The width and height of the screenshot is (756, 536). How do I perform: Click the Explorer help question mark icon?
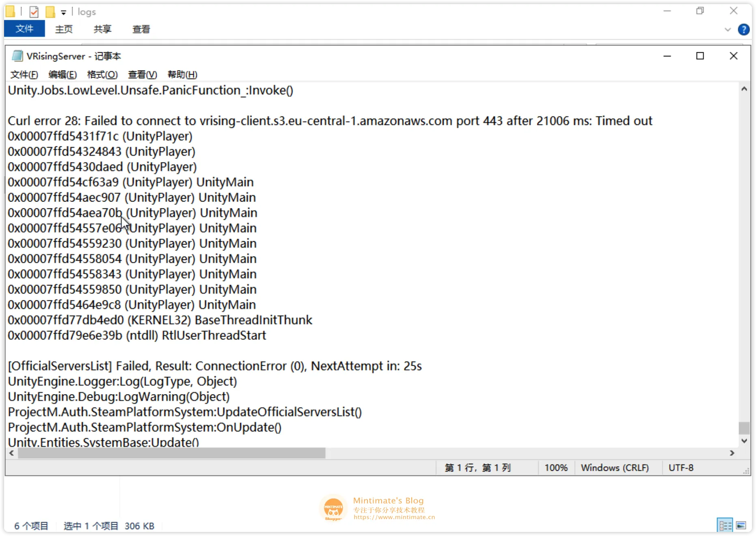tap(743, 30)
